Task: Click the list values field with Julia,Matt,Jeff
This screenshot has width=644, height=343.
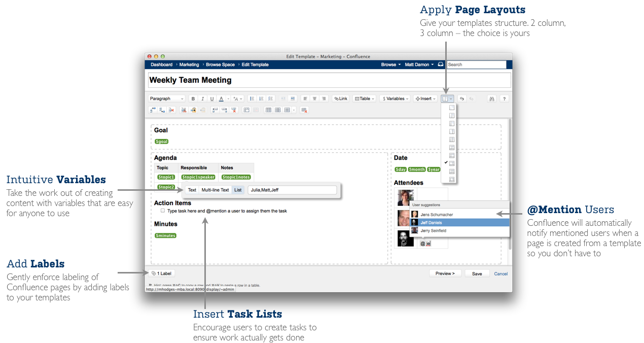Action: point(292,190)
